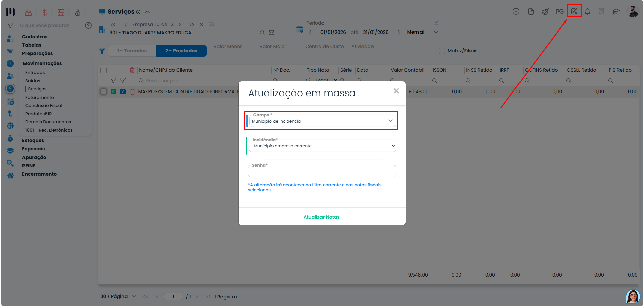Go to next company with right chevron

click(x=180, y=25)
